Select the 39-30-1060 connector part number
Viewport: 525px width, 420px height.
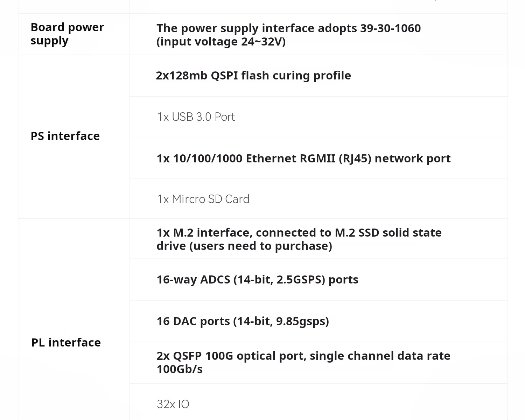390,28
